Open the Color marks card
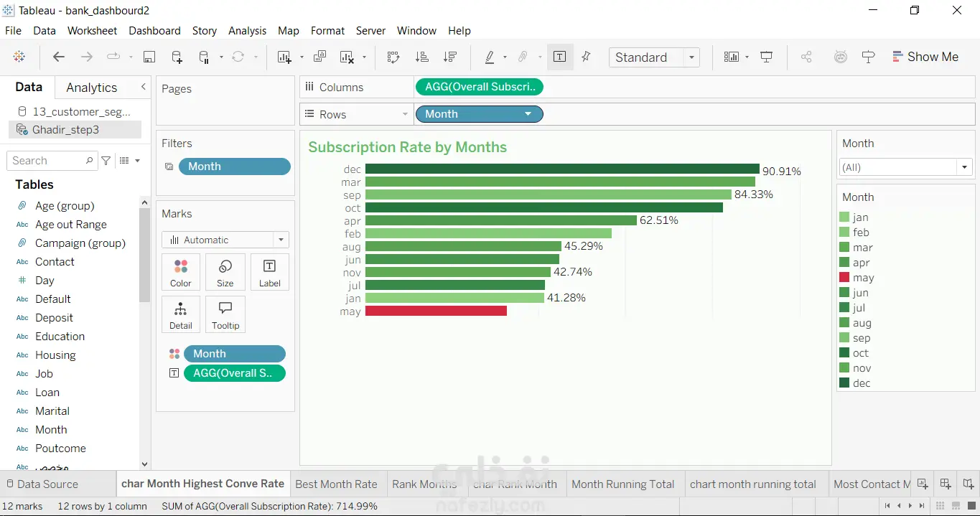Viewport: 980px width, 516px height. click(181, 272)
